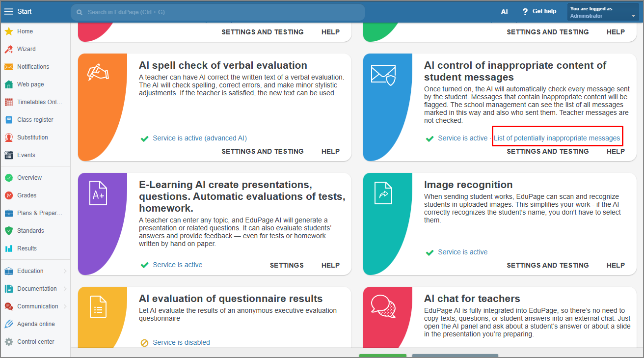
Task: Click the Search in EduPage field
Action: coord(218,12)
